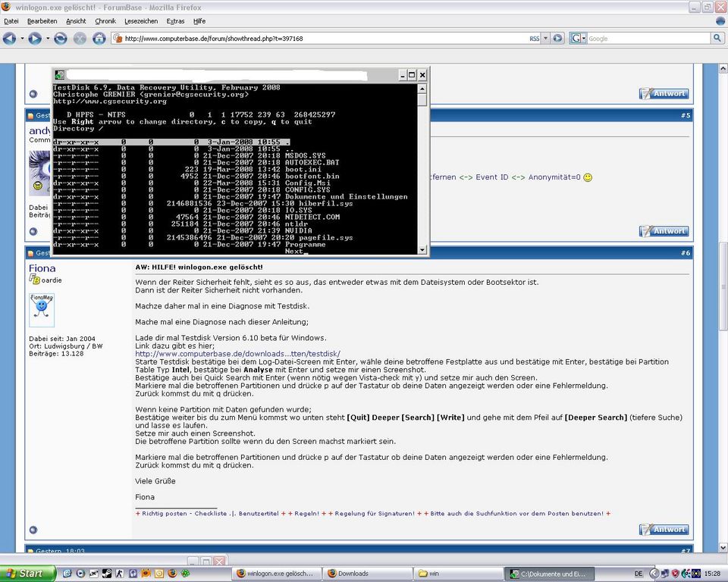Open the Datei menu

11,21
